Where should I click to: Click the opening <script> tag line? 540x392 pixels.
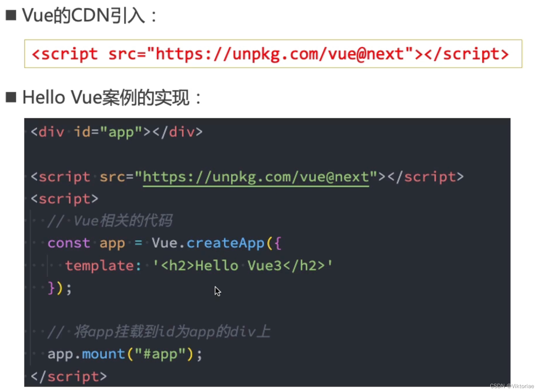(64, 199)
